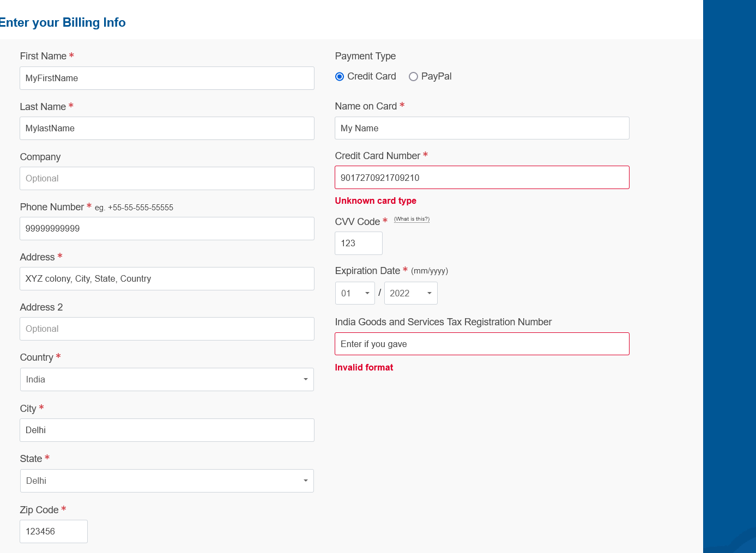
Task: Click into the Phone Number field
Action: click(167, 228)
